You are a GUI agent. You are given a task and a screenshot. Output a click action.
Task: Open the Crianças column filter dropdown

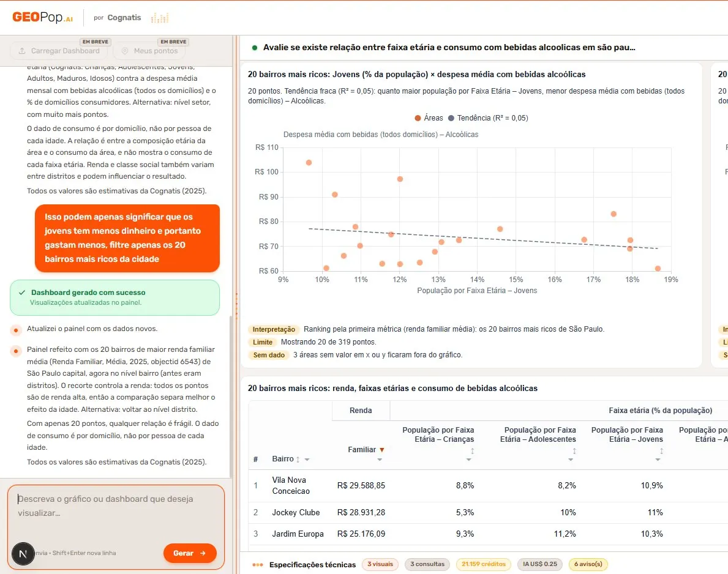coord(468,460)
